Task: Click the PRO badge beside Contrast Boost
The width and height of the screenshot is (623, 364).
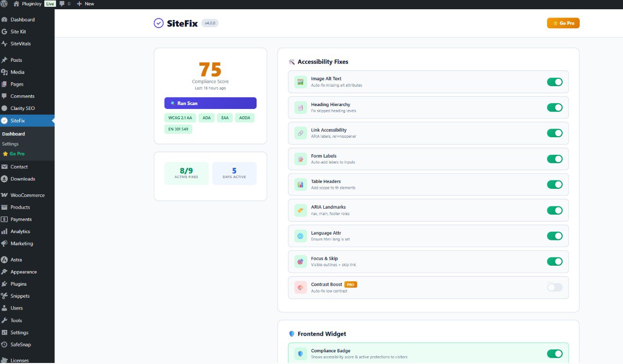Action: click(x=350, y=284)
